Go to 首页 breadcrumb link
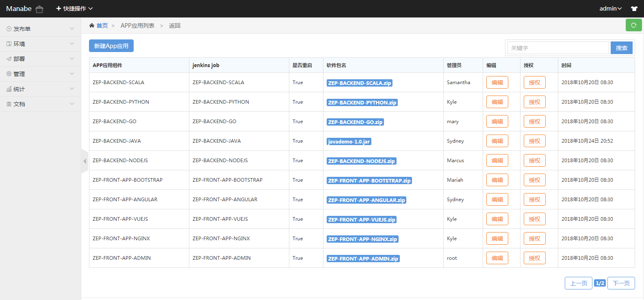Screen dimensions: 644x300 (x=102, y=26)
